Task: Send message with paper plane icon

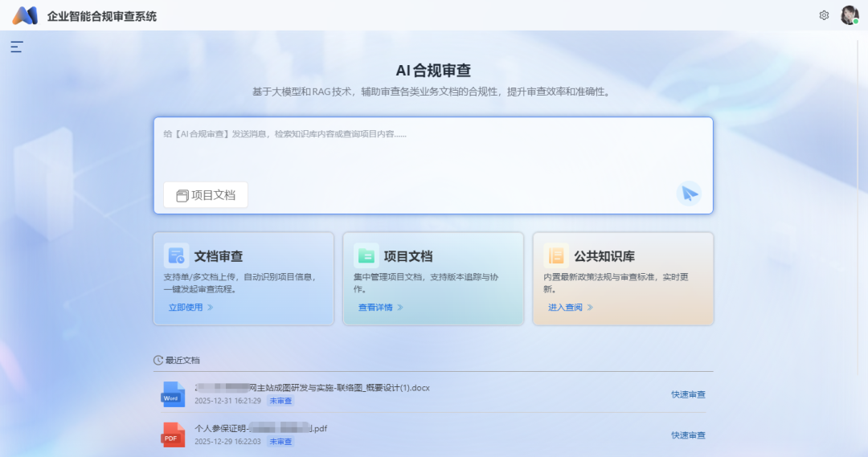Action: pos(690,194)
